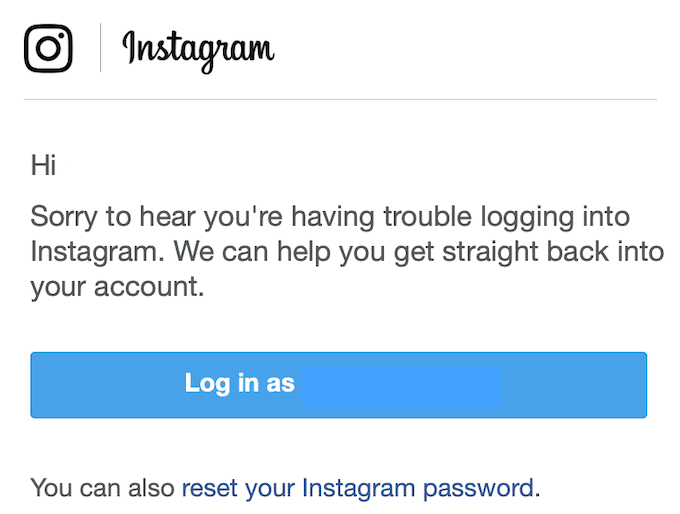Click the Instagram camera logo icon
680x514 pixels.
click(x=49, y=48)
